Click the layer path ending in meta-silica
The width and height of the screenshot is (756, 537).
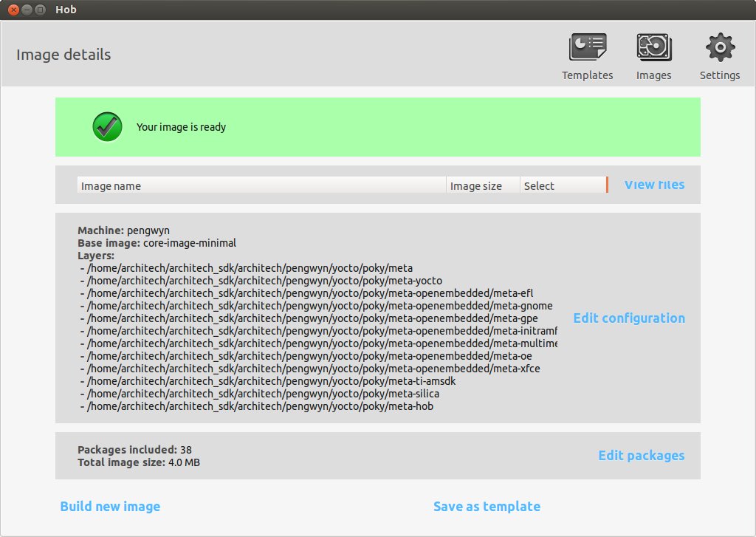(259, 393)
